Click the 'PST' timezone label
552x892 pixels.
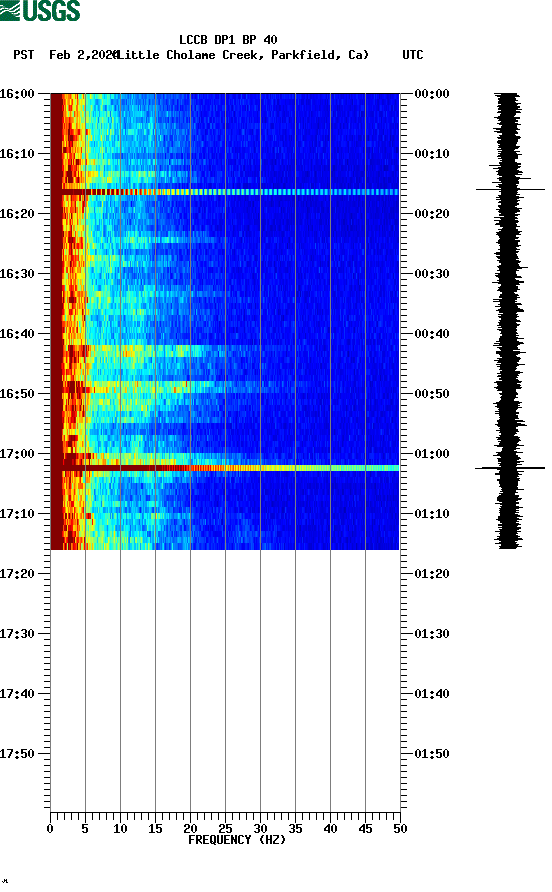pos(23,55)
